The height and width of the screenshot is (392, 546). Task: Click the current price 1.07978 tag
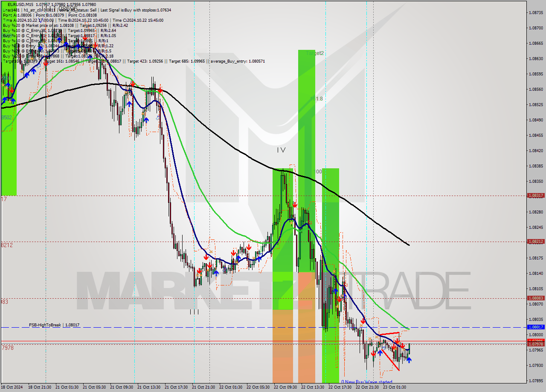point(536,344)
